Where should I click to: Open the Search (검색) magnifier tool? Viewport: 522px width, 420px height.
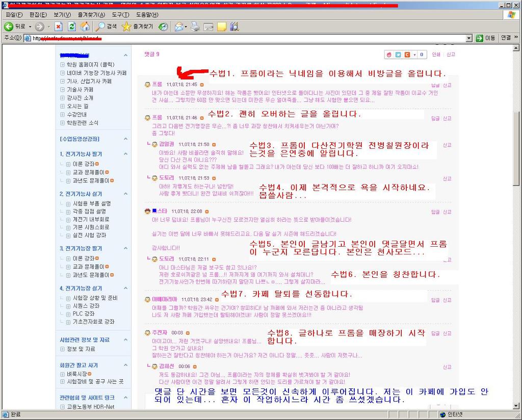106,27
